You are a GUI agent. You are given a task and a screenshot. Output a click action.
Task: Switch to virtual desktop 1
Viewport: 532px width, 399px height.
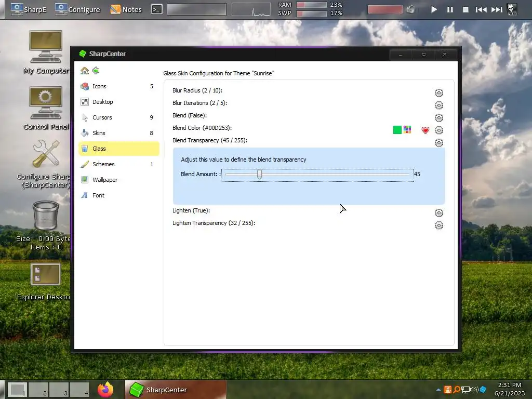pos(17,390)
